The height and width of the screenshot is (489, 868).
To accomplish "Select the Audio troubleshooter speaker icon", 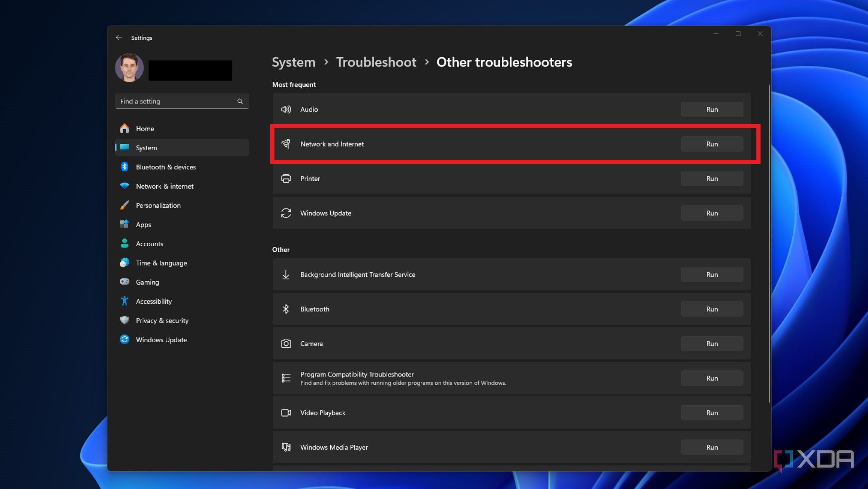I will pos(286,109).
